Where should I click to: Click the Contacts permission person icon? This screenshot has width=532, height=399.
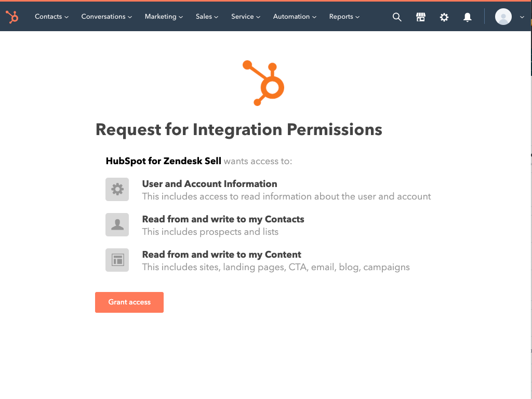(117, 225)
